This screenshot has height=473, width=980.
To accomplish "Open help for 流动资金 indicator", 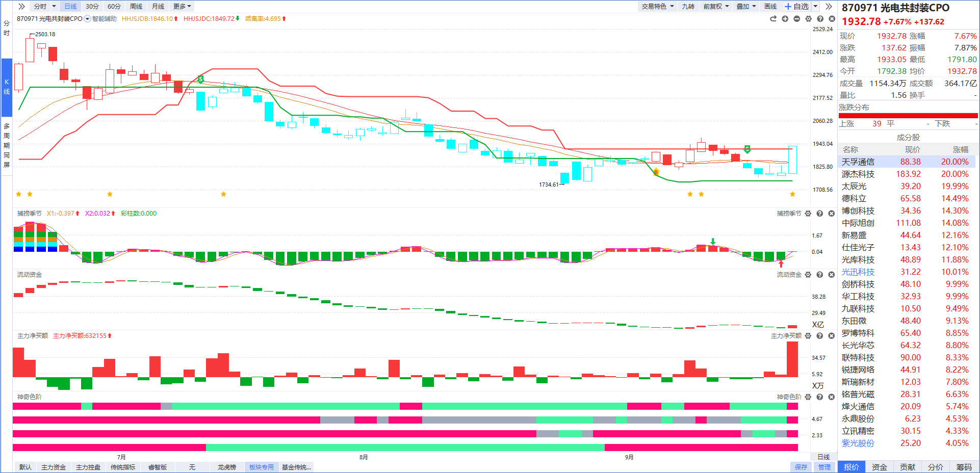I will click(x=819, y=275).
